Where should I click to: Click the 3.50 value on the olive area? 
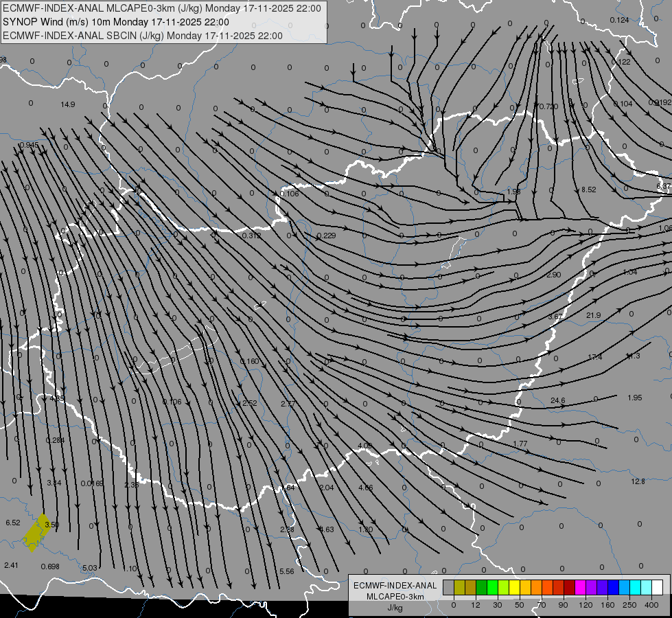(52, 525)
